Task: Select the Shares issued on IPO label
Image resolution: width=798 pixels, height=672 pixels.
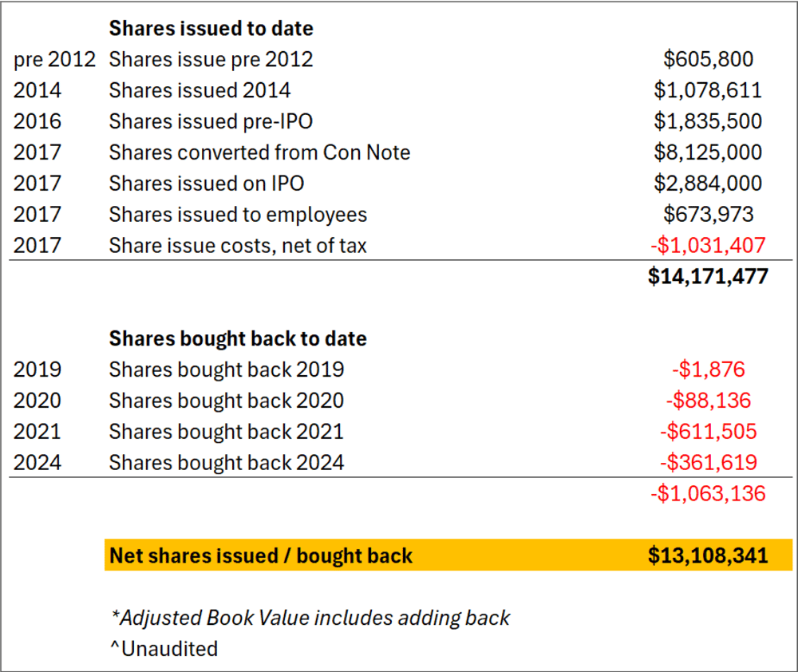Action: pos(207,184)
